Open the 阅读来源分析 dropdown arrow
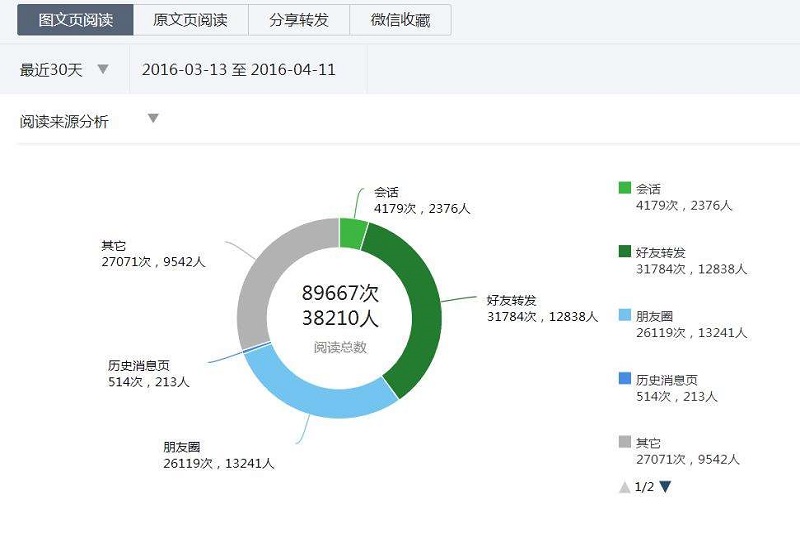 pyautogui.click(x=153, y=119)
